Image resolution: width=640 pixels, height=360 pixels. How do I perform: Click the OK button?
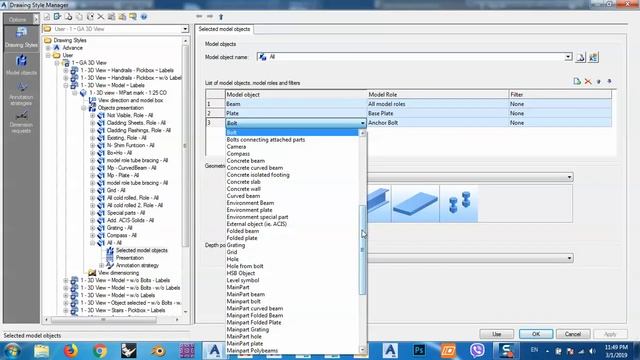536,334
